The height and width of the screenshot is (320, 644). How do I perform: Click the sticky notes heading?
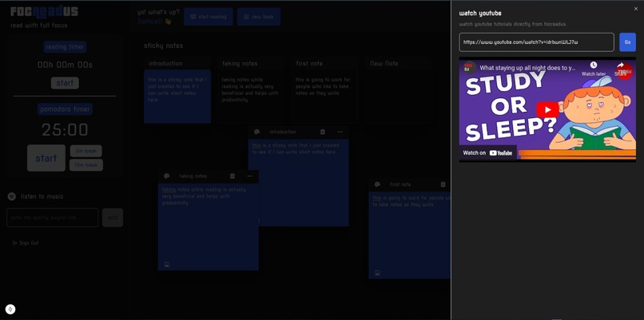(164, 45)
